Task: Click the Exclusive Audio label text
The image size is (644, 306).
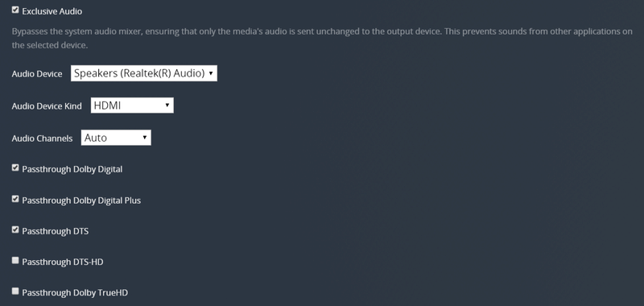Action: (x=52, y=11)
